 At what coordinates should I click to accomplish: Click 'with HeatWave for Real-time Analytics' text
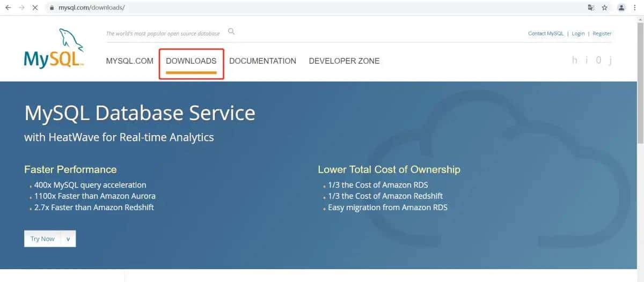119,137
